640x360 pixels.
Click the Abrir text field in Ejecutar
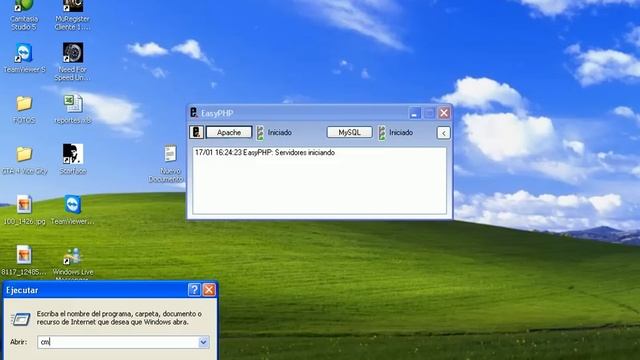pyautogui.click(x=123, y=342)
